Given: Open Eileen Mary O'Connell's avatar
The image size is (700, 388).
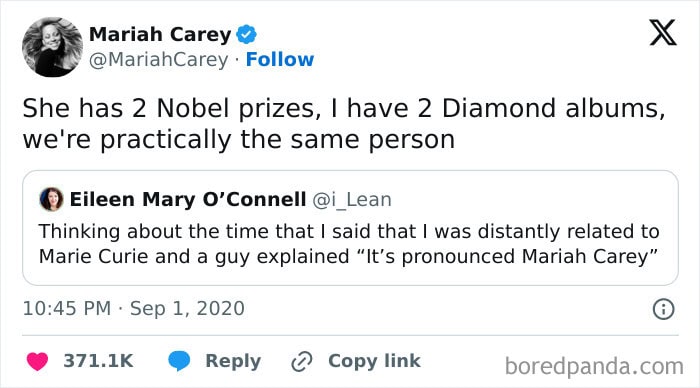Looking at the screenshot, I should coord(51,199).
